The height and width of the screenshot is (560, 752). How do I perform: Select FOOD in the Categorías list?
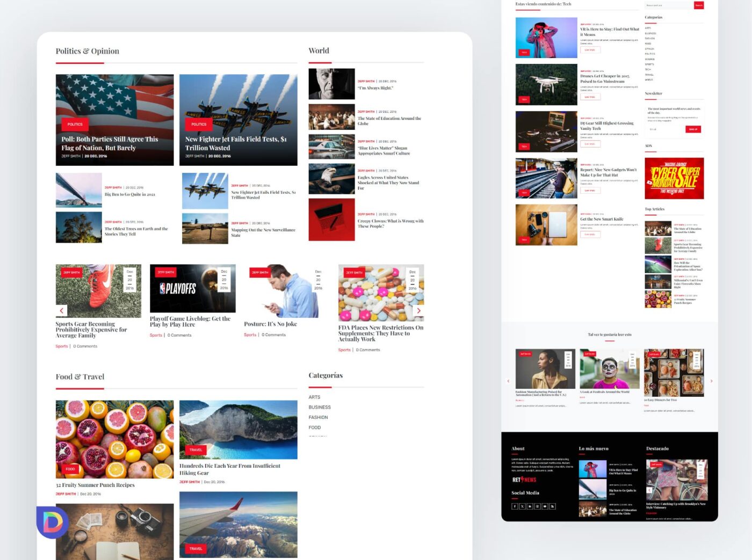(x=315, y=428)
